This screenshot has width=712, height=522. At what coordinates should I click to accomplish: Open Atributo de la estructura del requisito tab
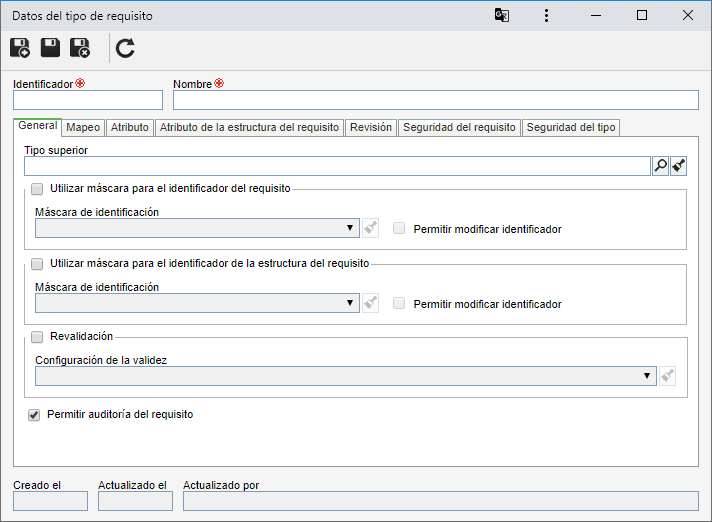click(249, 128)
